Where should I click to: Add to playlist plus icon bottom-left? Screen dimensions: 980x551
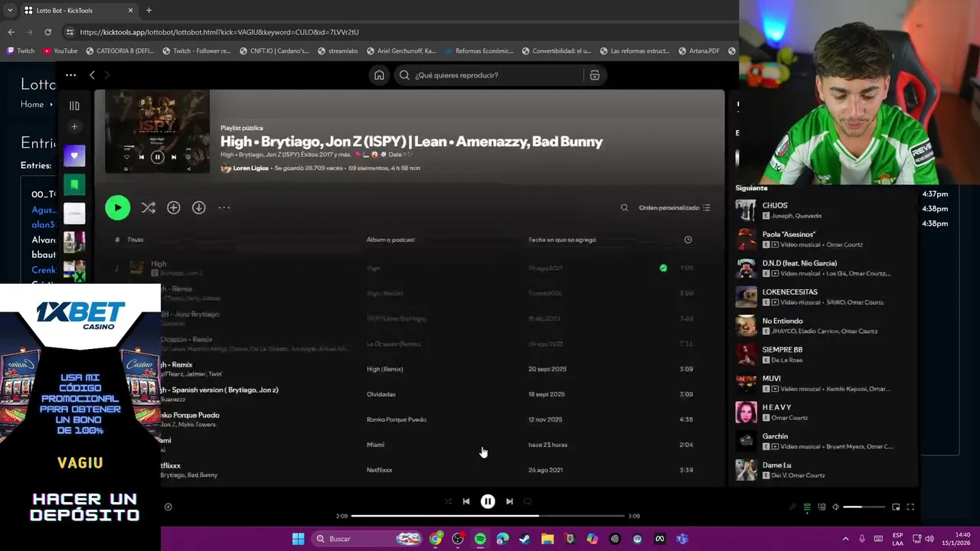click(x=168, y=507)
